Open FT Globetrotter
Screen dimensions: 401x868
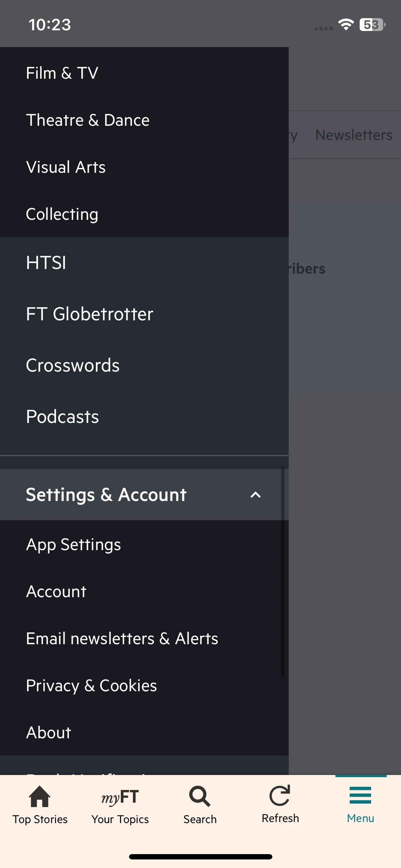coord(144,314)
